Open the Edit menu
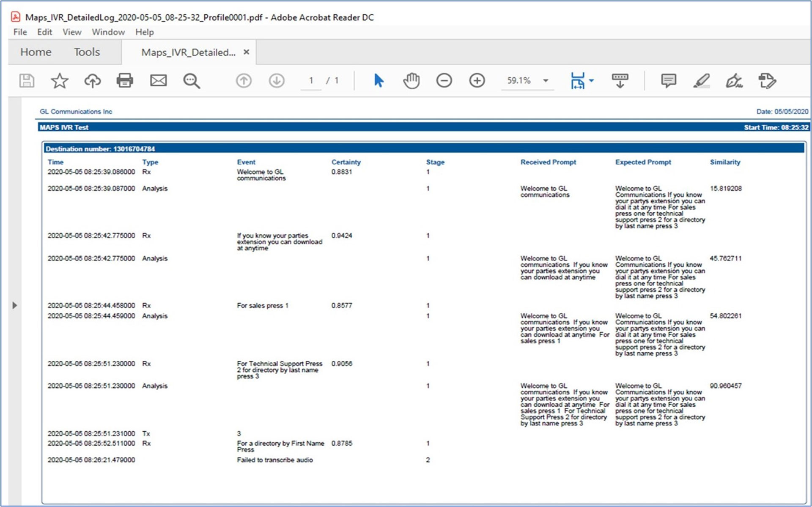This screenshot has width=812, height=507. click(44, 32)
